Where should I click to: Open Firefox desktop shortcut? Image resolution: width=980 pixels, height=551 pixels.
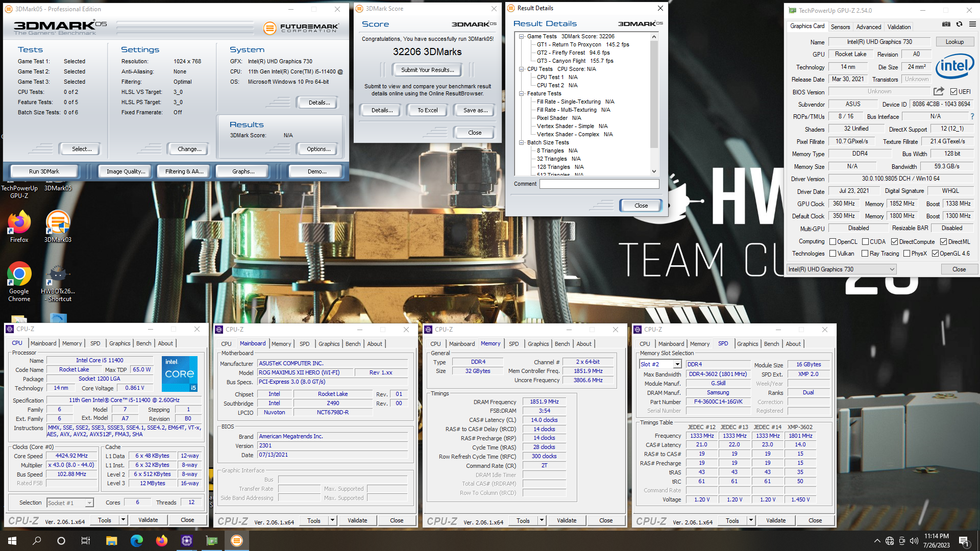pyautogui.click(x=19, y=227)
